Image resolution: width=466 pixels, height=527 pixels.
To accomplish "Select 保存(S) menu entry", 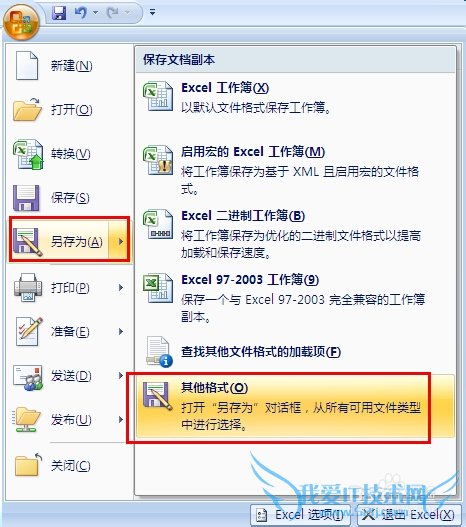I will 69,198.
